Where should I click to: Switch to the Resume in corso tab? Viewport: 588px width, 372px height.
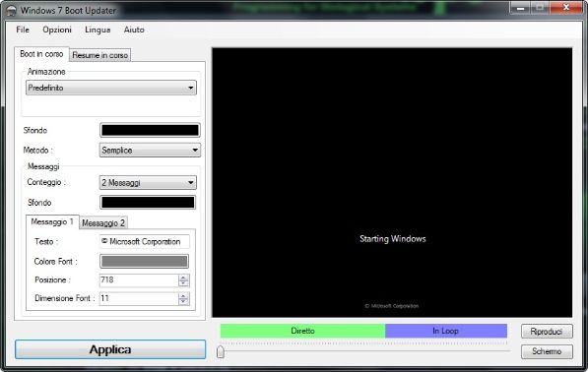(100, 55)
